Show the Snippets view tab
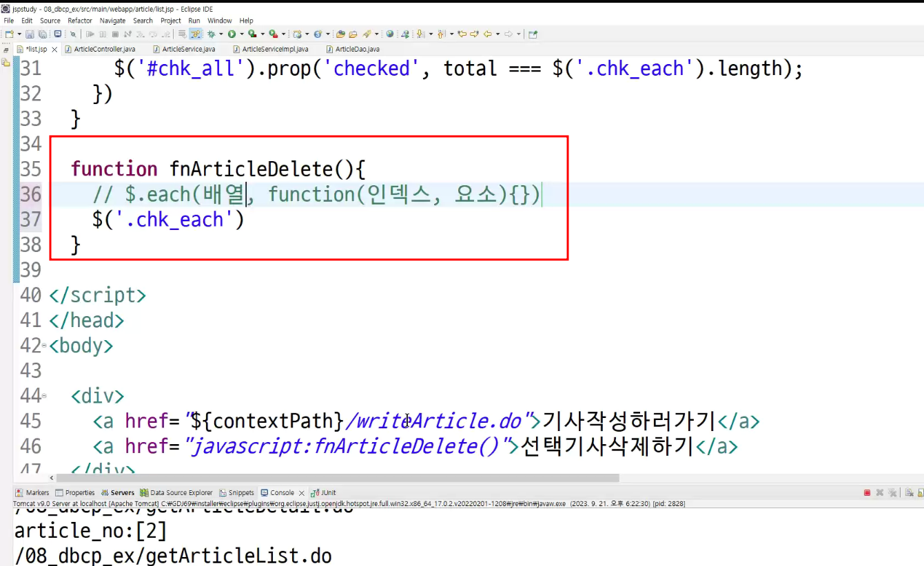Screen dimensions: 924x566 click(236, 493)
